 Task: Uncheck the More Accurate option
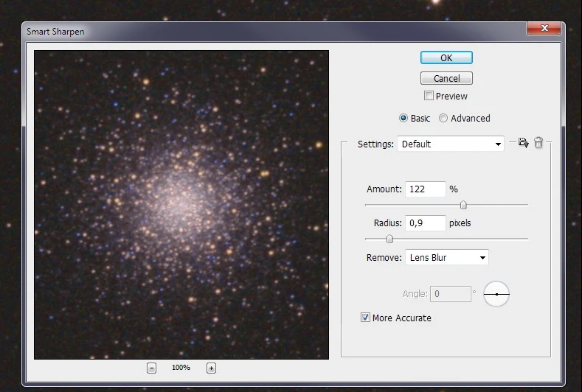click(365, 318)
